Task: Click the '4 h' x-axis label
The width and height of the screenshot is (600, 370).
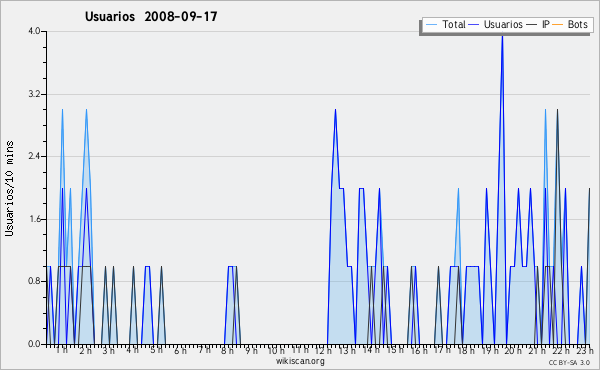Action: pyautogui.click(x=132, y=350)
